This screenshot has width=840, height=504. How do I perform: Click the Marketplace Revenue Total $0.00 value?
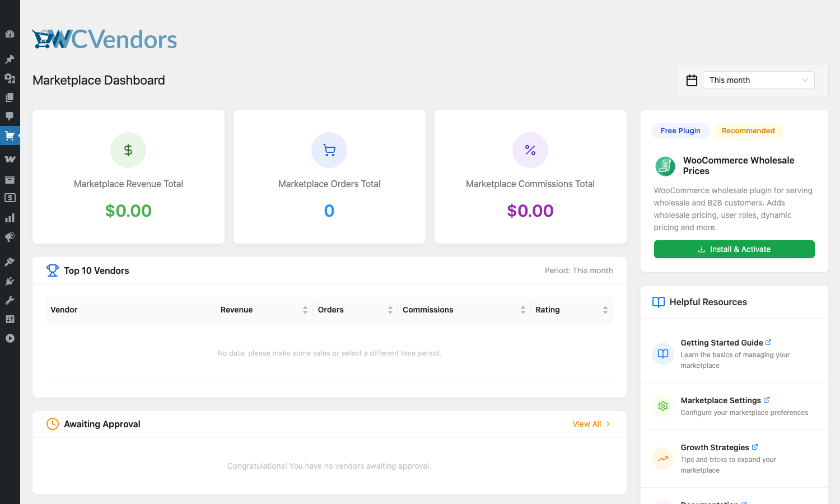pos(128,211)
